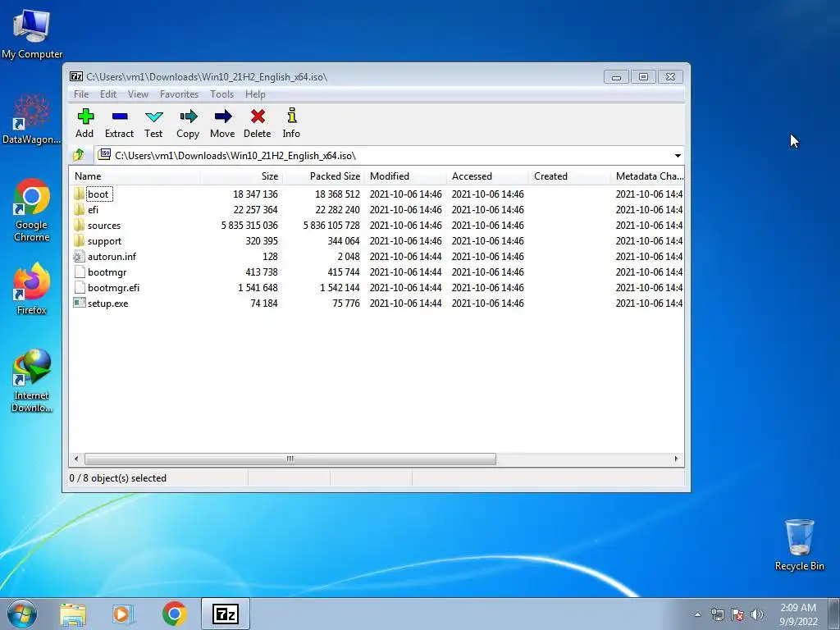Sort by Created column header
The height and width of the screenshot is (630, 840).
[x=569, y=176]
